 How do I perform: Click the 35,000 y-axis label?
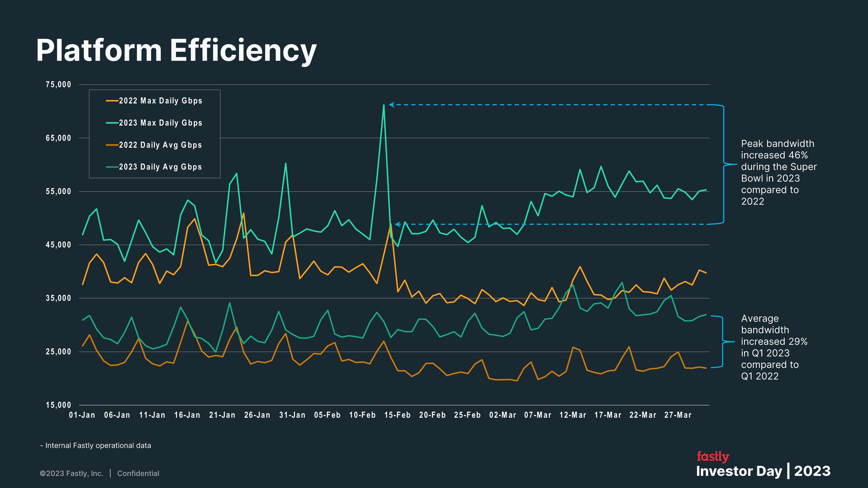58,298
